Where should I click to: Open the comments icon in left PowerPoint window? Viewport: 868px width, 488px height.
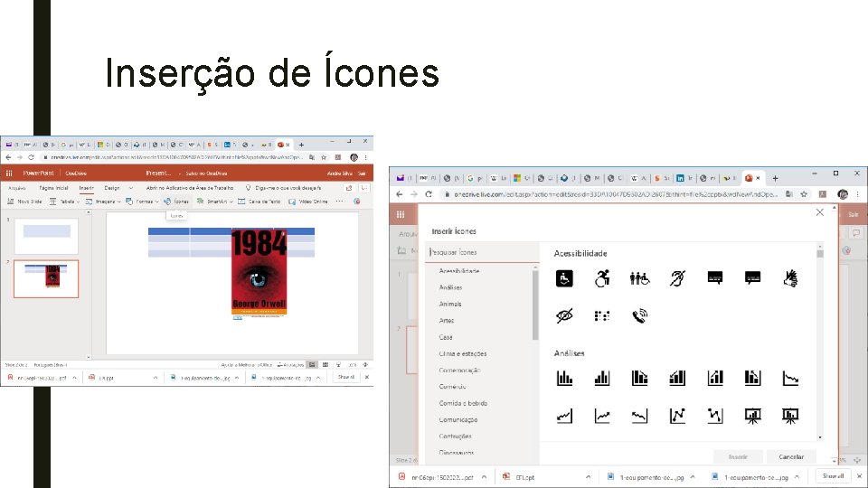363,188
